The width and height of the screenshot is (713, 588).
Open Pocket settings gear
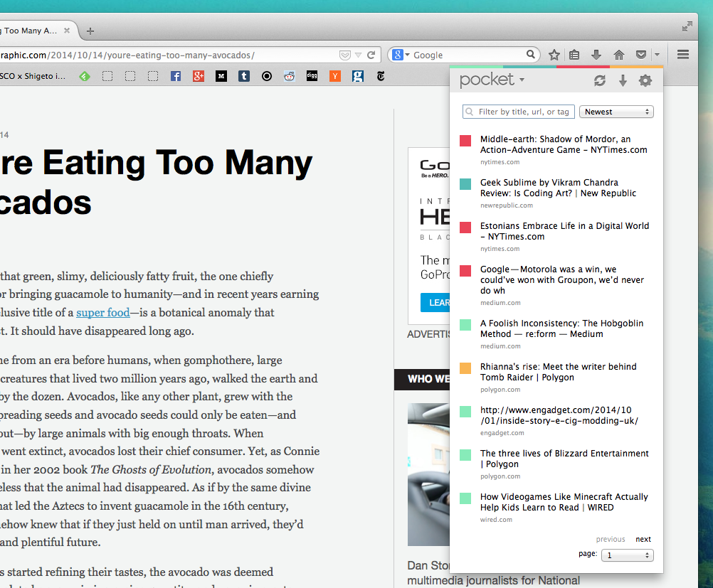tap(645, 81)
